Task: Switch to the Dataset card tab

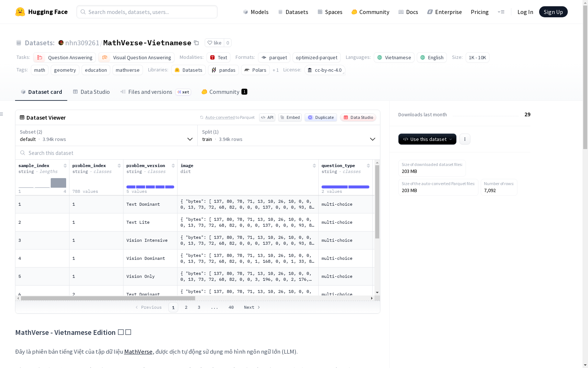Action: click(41, 92)
